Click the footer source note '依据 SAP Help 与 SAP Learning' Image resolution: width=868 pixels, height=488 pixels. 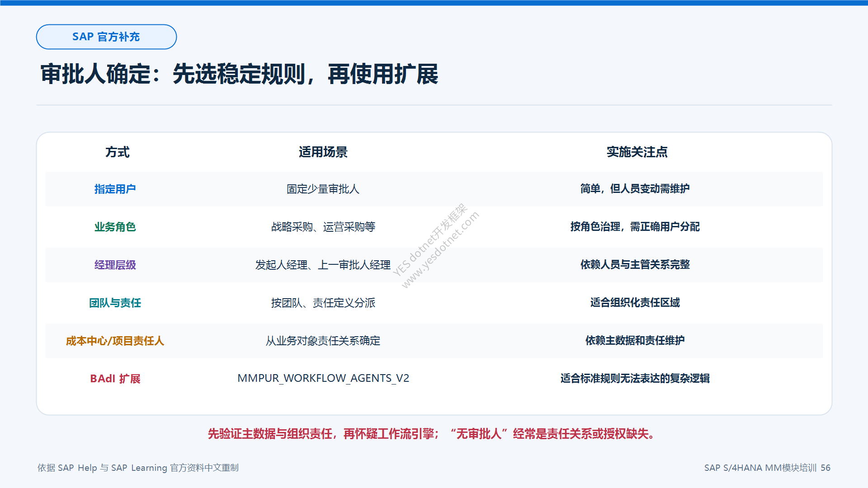click(138, 468)
